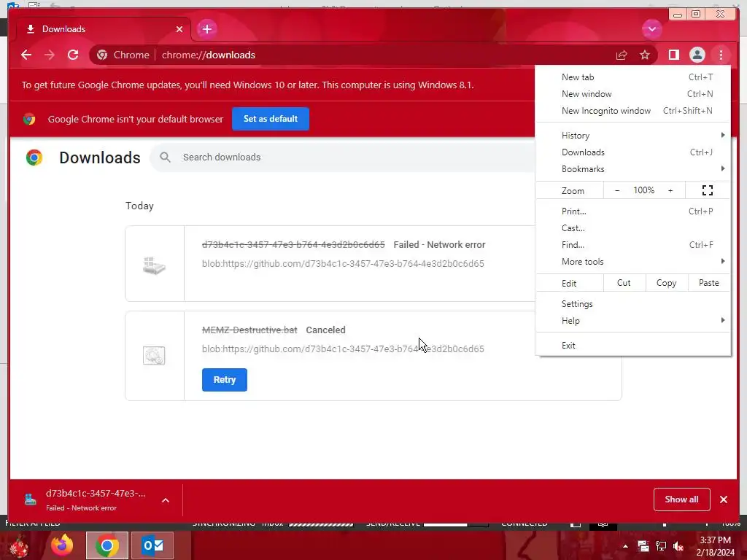Expand the Bookmarks submenu
The height and width of the screenshot is (560, 747).
pos(633,169)
